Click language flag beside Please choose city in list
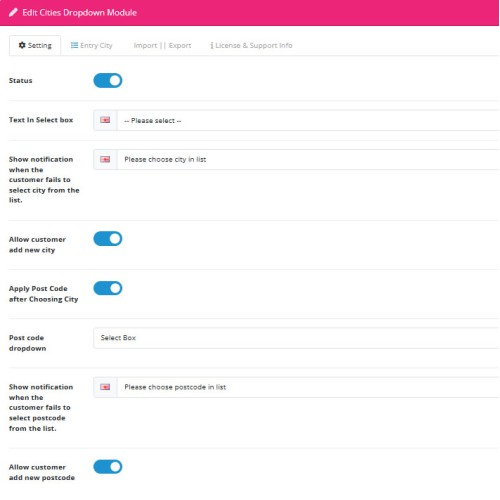 [x=105, y=159]
